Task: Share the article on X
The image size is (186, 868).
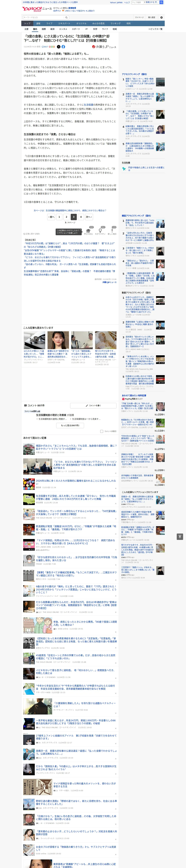Action: 59,47
